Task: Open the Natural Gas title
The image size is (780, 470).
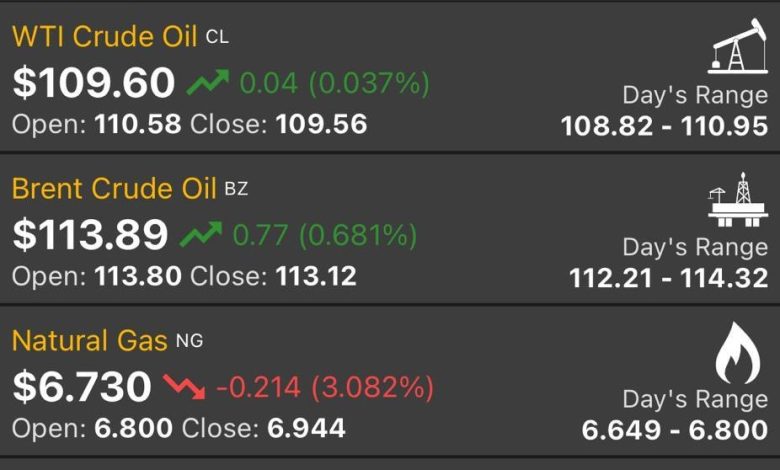Action: click(x=90, y=341)
